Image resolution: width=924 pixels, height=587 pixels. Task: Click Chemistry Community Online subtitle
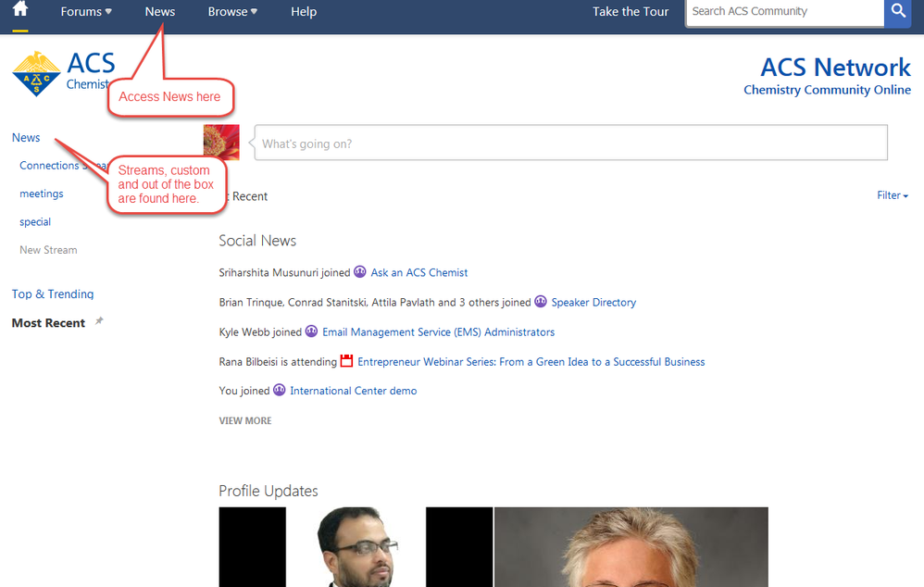point(828,90)
